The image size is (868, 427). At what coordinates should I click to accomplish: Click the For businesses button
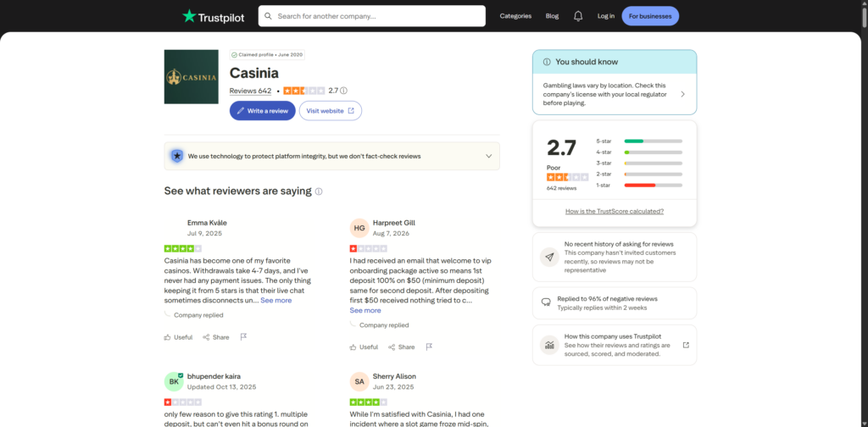pos(650,16)
